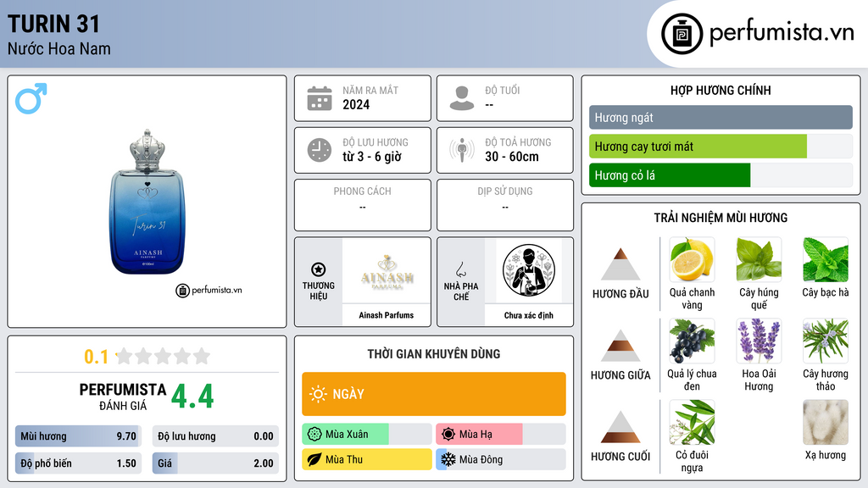
Task: Click the flower icon next to Mùa Xuân
Action: 314,435
